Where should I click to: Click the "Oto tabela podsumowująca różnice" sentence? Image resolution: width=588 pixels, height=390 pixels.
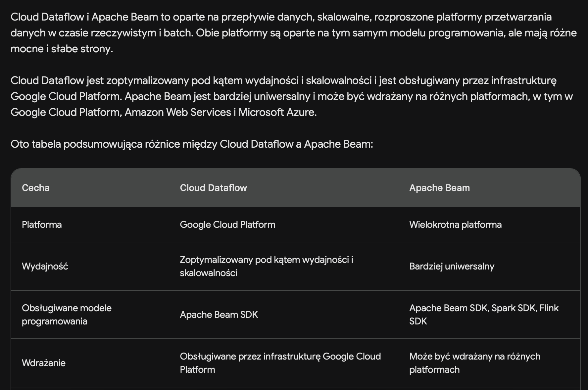192,144
